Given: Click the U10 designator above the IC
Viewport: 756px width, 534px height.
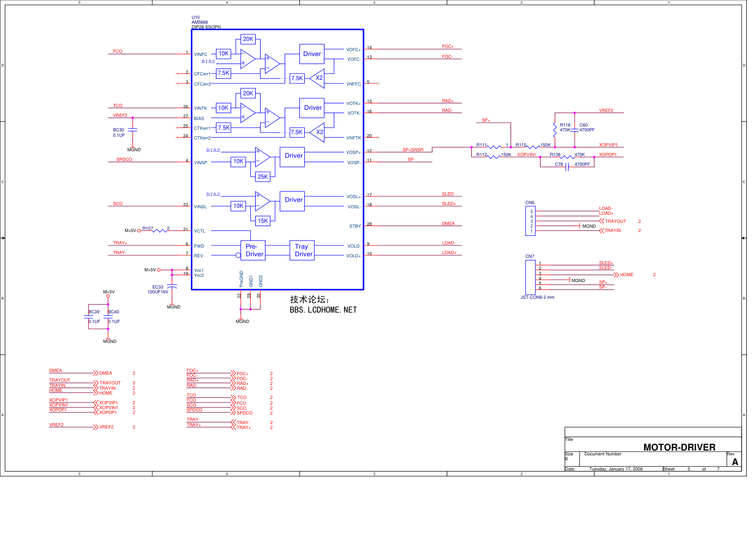Looking at the screenshot, I should (195, 18).
